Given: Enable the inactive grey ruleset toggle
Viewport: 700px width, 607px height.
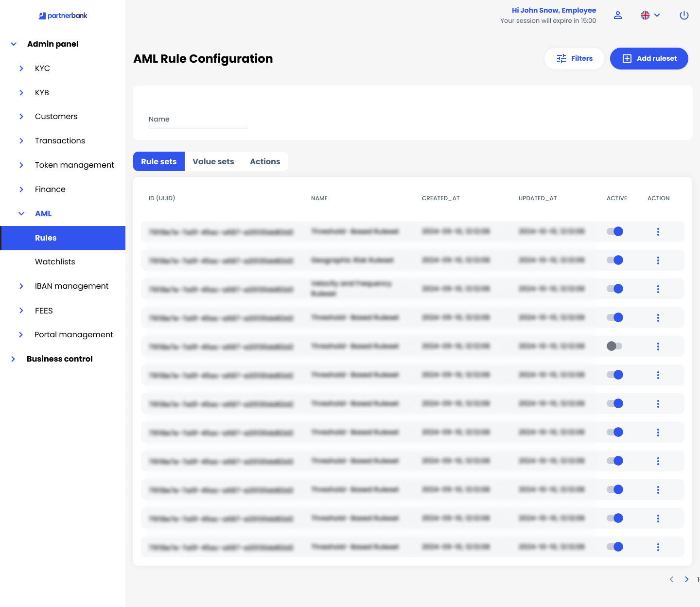Looking at the screenshot, I should 614,346.
